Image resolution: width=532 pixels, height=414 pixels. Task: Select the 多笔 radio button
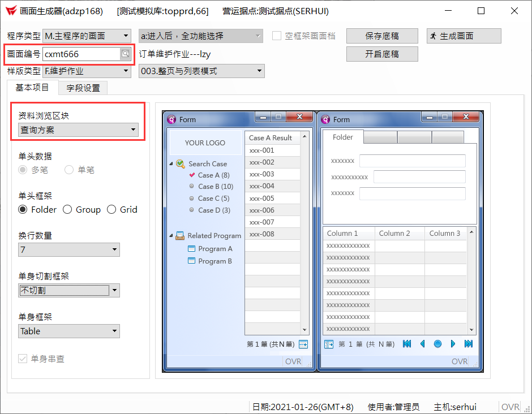click(23, 170)
